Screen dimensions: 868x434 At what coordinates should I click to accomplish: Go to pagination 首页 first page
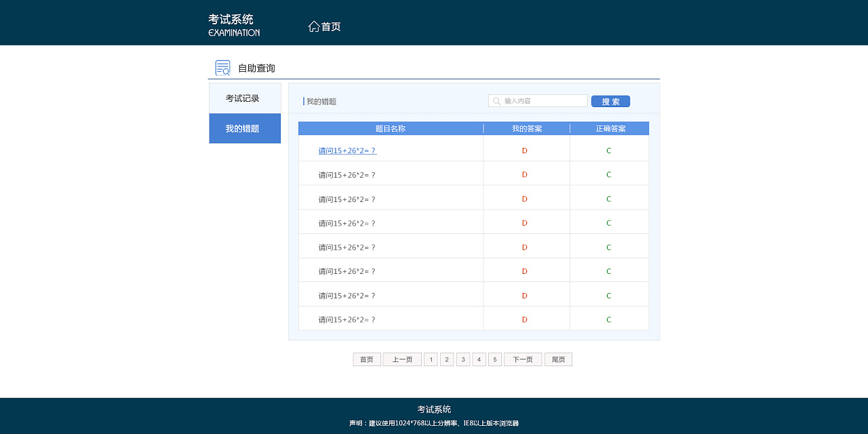pos(367,359)
